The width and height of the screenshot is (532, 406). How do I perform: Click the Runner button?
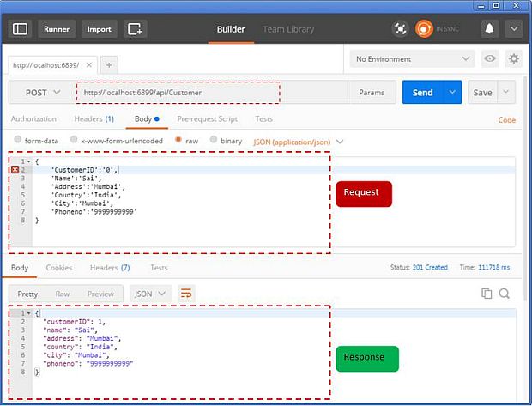57,29
